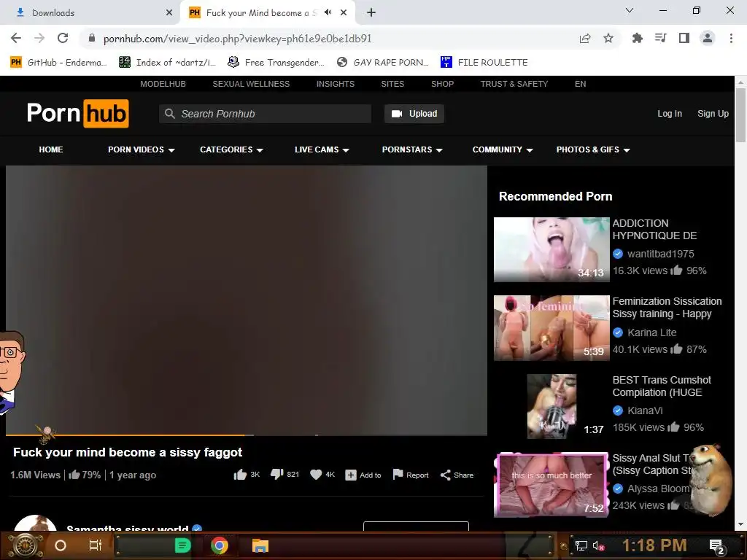Seek using the orange video progress bar
Screen dimensions: 747x560
[x=247, y=435]
